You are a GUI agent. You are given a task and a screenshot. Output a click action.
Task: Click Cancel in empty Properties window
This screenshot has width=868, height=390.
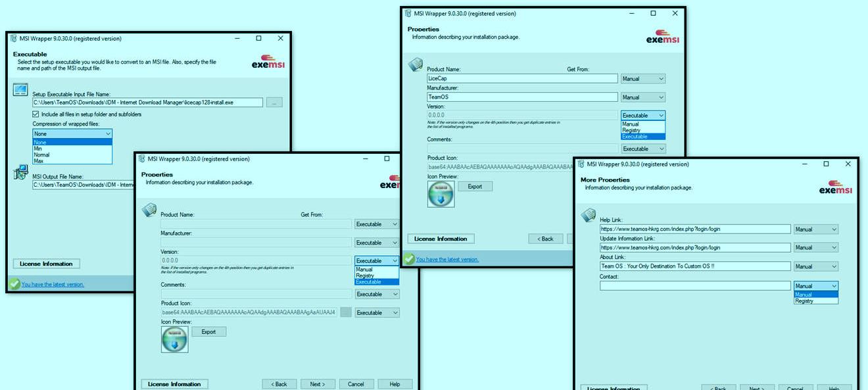click(x=356, y=384)
